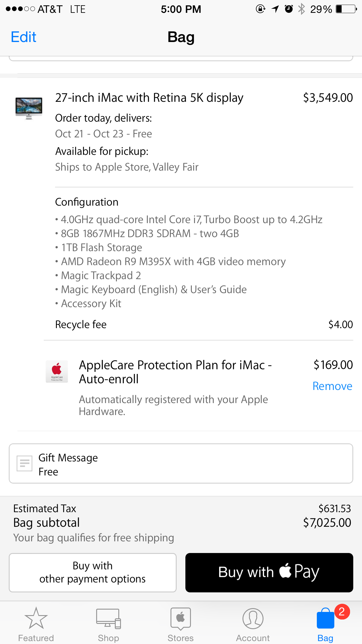Tap the alarm clock status icon
Viewport: 362px width, 644px height.
(289, 9)
